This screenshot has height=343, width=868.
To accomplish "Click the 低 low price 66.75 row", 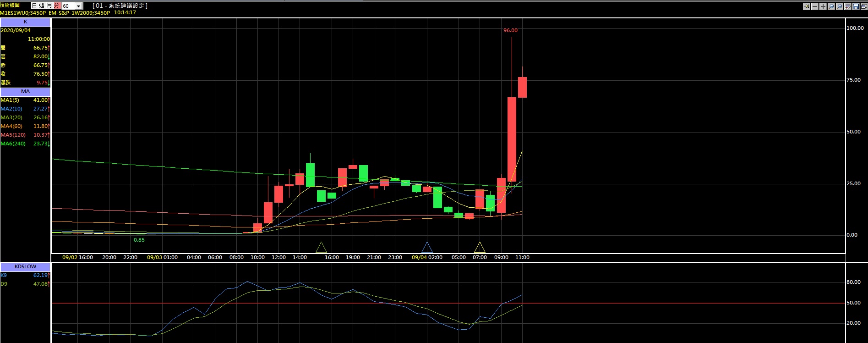I will point(25,65).
